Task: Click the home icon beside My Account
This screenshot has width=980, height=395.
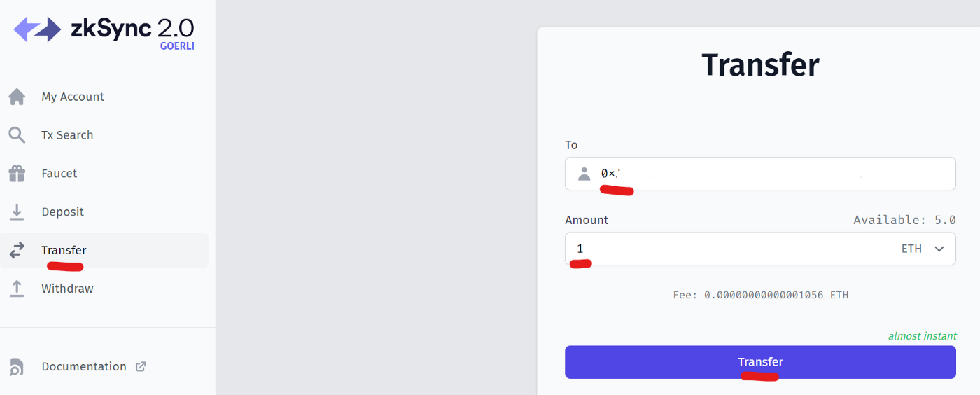Action: point(17,97)
